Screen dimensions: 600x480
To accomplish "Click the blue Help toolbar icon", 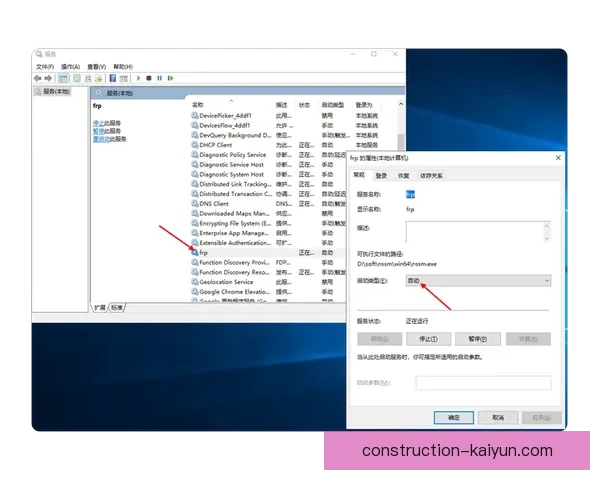I will (112, 78).
